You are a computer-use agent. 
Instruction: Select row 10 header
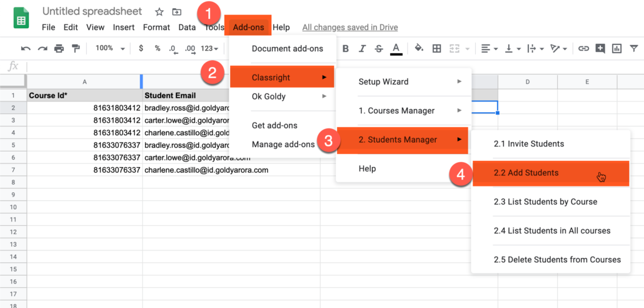13,207
